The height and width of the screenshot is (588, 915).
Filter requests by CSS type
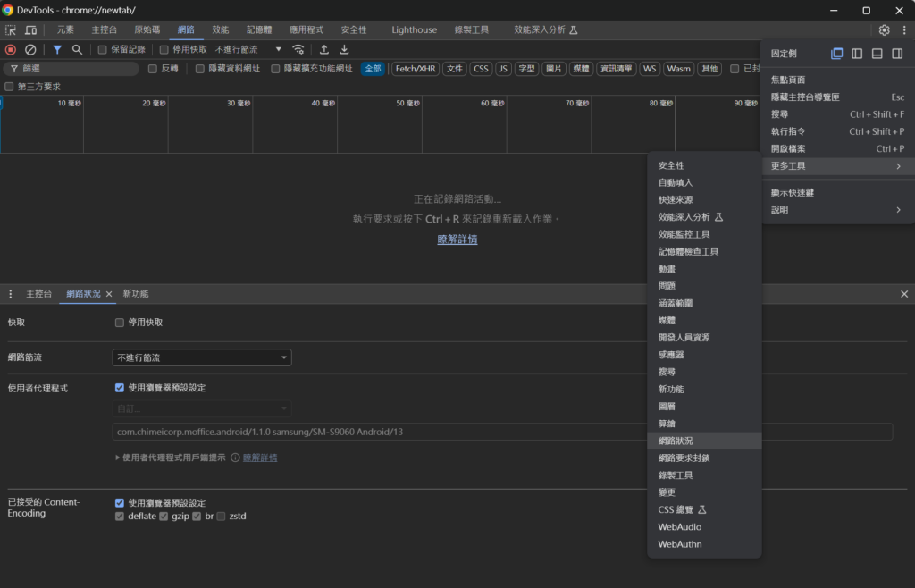[x=481, y=69]
